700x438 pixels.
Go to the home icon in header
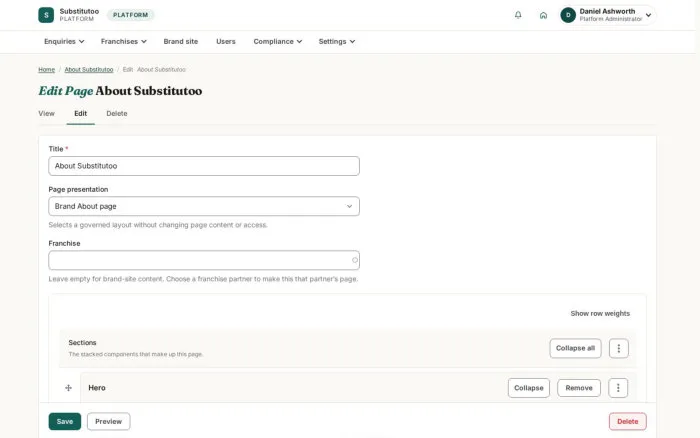tap(543, 15)
